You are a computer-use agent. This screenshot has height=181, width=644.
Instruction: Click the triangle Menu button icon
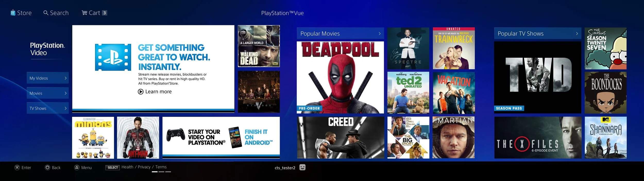click(x=77, y=168)
